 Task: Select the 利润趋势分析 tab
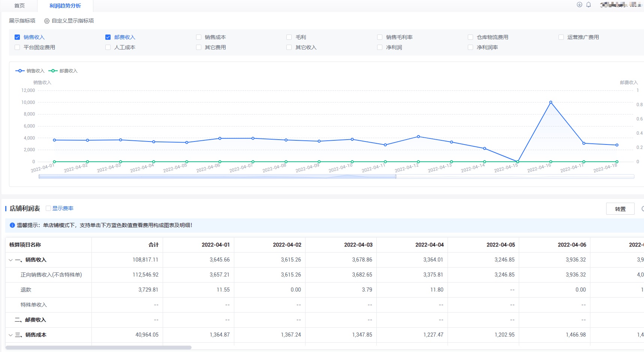(x=65, y=6)
